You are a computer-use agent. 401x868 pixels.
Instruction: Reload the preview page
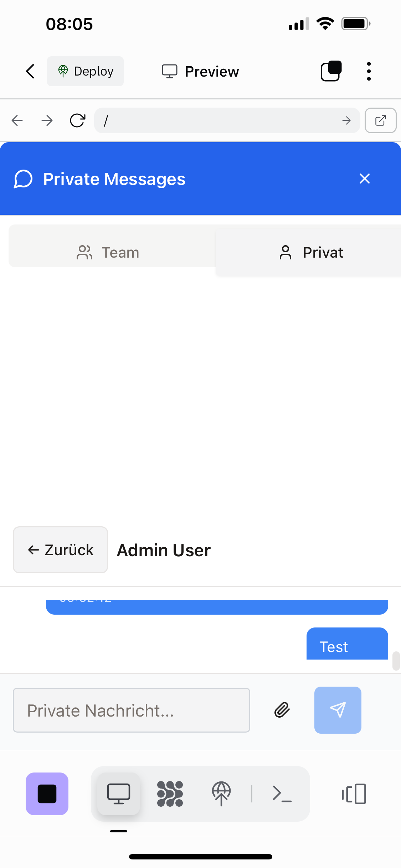(x=77, y=120)
